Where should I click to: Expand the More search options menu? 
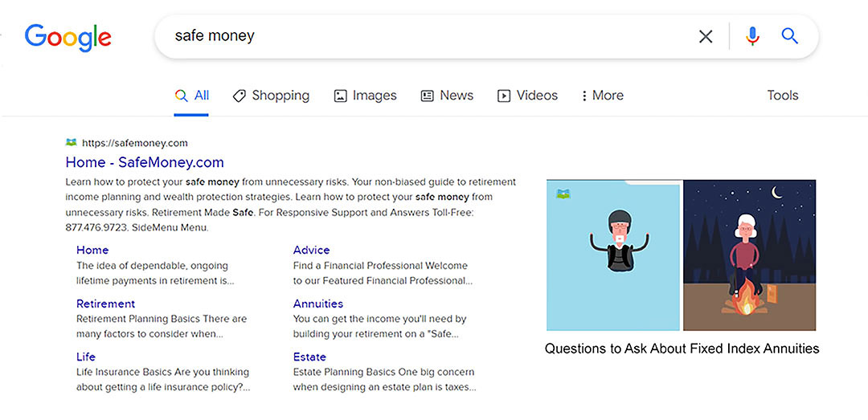pos(602,96)
